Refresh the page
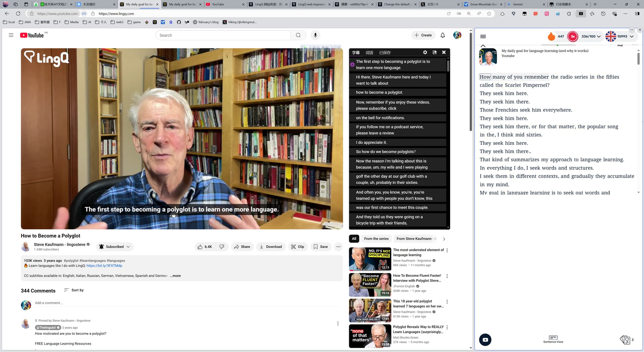Viewport: 644px width, 352px height. [18, 14]
